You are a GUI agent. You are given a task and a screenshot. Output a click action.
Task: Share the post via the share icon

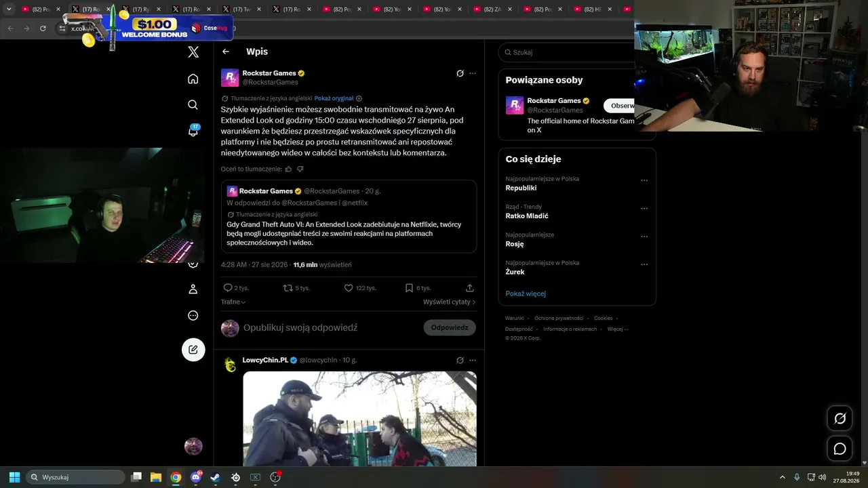pyautogui.click(x=469, y=288)
